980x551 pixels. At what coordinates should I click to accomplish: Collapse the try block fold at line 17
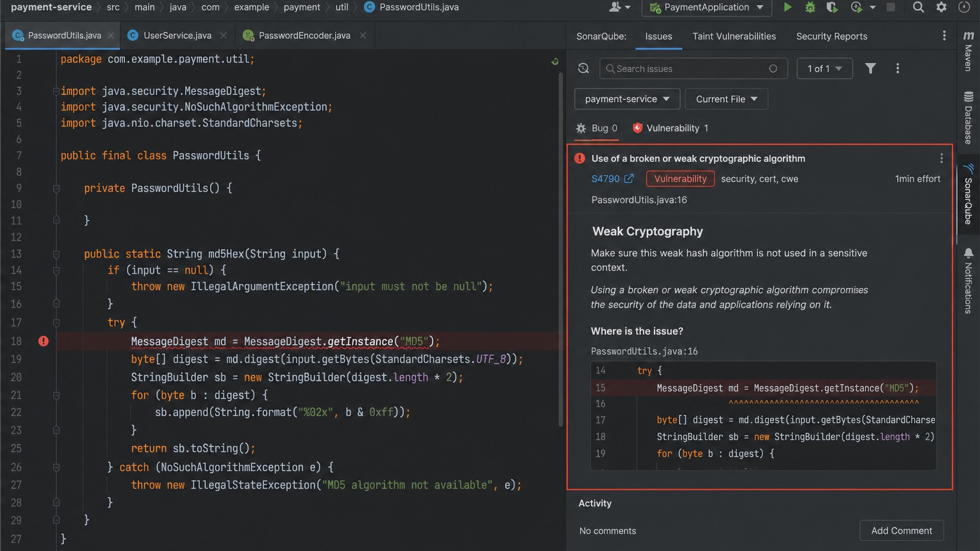click(x=56, y=323)
